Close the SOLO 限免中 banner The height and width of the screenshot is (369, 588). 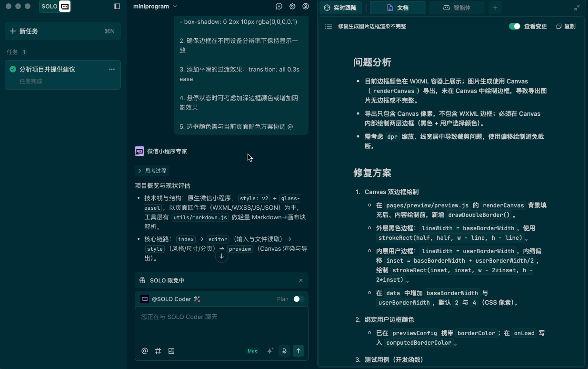click(301, 280)
